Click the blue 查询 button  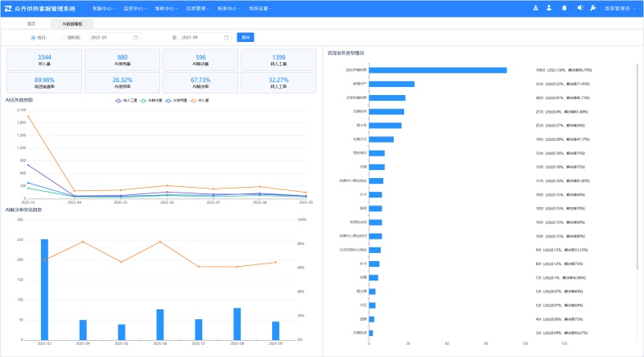(246, 37)
